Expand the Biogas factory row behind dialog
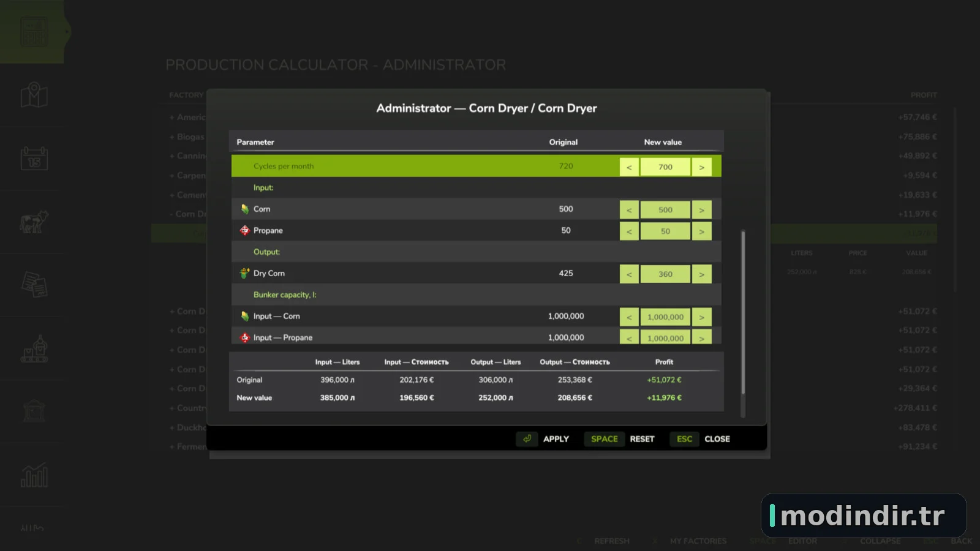This screenshot has width=980, height=551. [x=187, y=137]
